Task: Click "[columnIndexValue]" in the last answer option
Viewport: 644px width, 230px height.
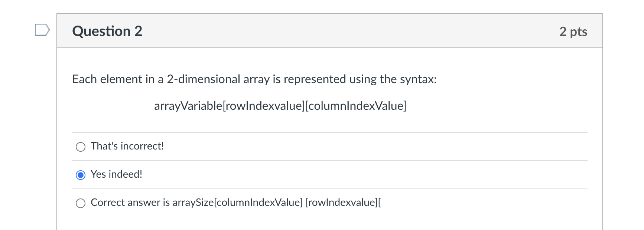Action: [x=258, y=203]
